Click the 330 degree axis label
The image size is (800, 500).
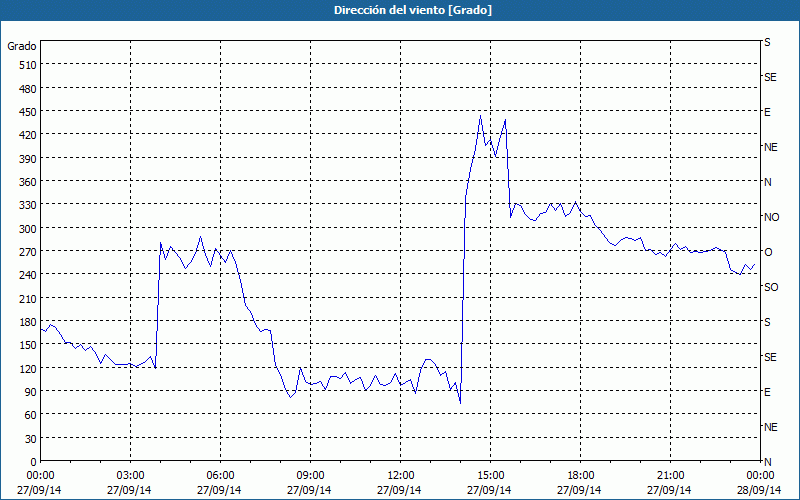click(x=28, y=205)
